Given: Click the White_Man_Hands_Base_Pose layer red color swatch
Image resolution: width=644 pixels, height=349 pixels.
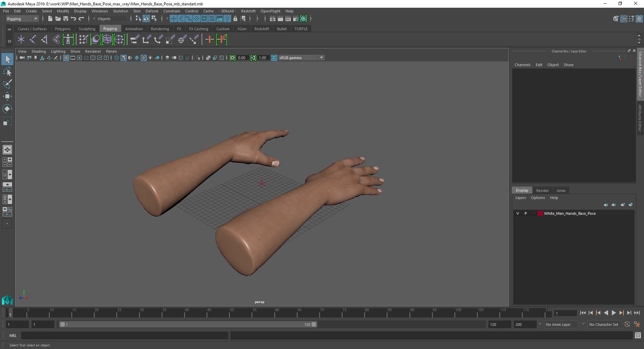Looking at the screenshot, I should point(540,213).
